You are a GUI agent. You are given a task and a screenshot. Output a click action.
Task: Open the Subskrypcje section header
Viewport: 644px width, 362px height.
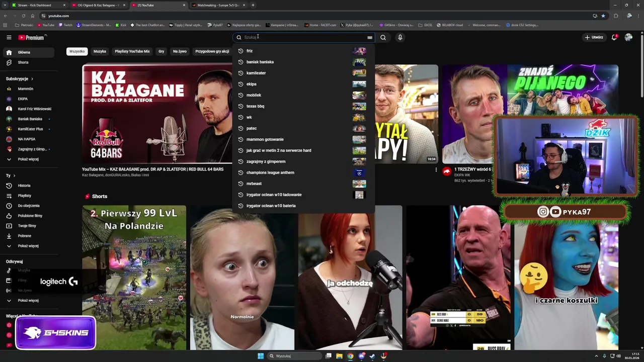pos(20,79)
